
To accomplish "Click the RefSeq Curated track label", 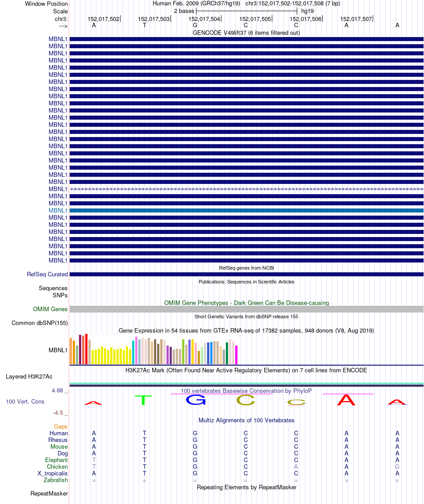I will point(47,274).
